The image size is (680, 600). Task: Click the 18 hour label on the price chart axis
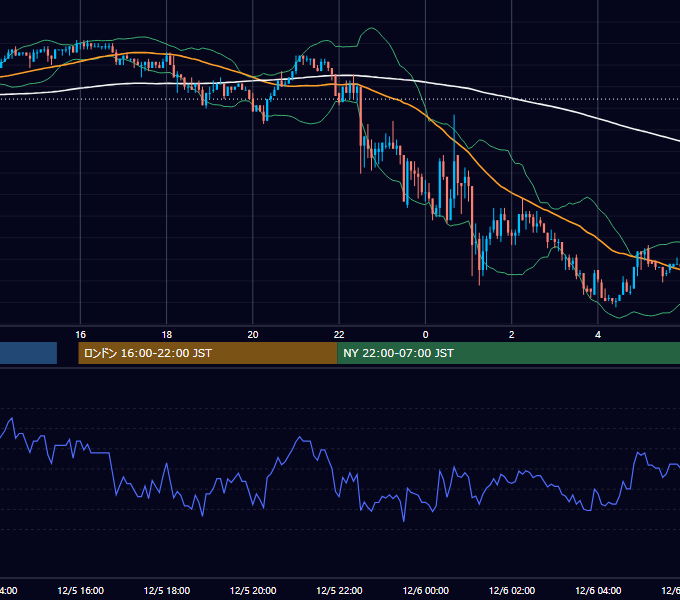pos(167,335)
